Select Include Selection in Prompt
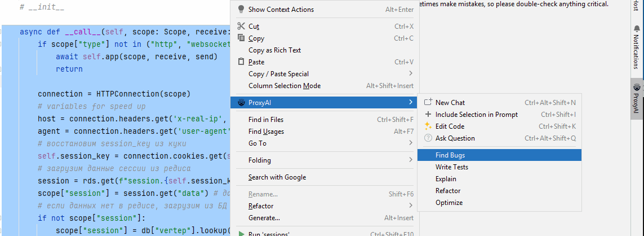This screenshot has height=236, width=644. pyautogui.click(x=476, y=115)
